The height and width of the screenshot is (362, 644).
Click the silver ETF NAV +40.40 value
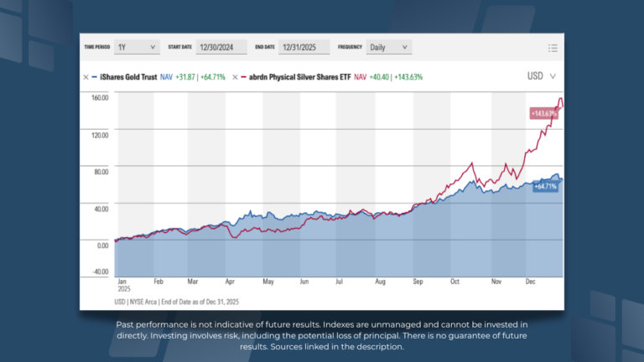click(385, 76)
